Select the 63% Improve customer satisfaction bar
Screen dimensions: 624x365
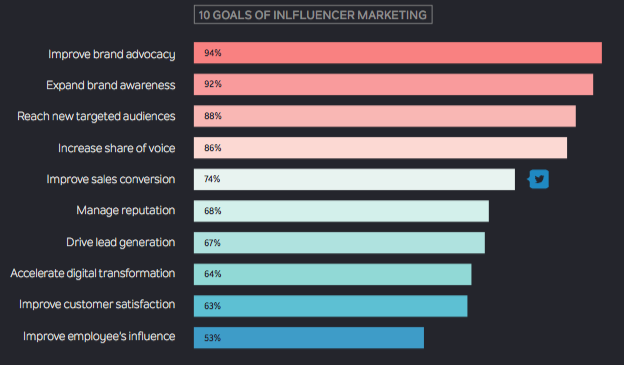pyautogui.click(x=331, y=306)
